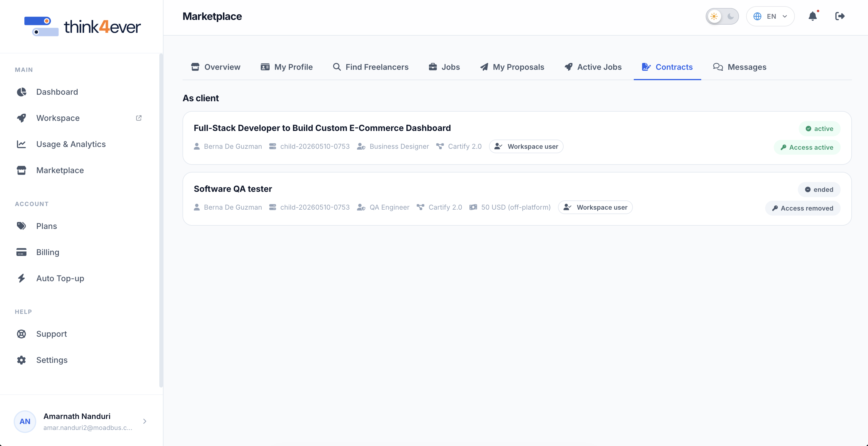The image size is (868, 446).
Task: Click the Usage & Analytics chart icon
Action: [x=22, y=144]
